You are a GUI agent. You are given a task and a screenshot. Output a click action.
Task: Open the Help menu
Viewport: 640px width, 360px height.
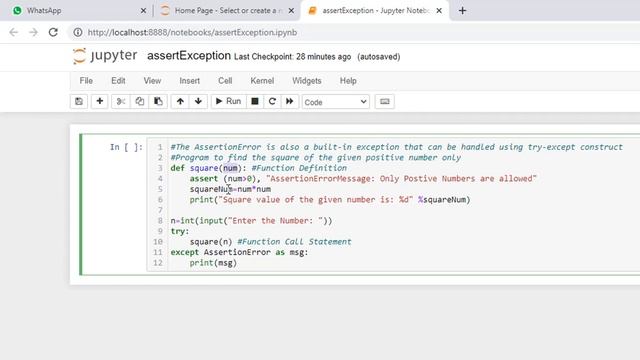348,81
